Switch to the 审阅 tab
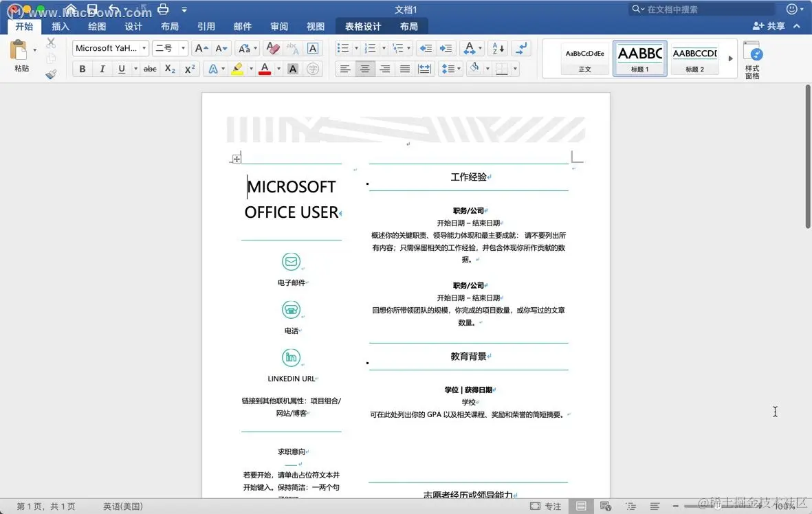Screen dimensions: 812x514 click(279, 26)
